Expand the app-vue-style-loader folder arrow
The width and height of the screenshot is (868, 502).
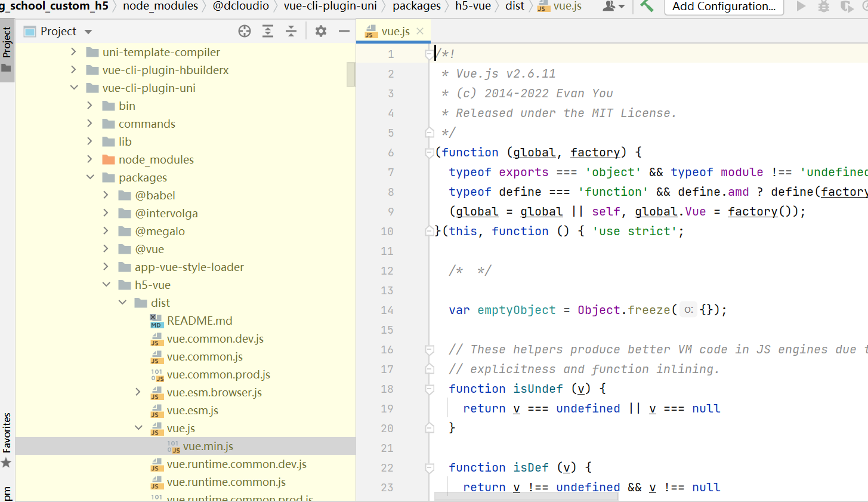(x=106, y=267)
